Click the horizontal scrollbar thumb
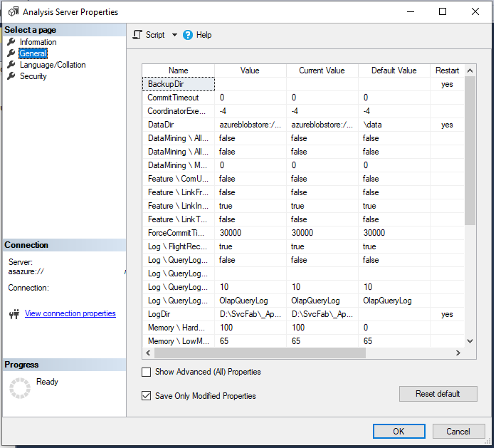The image size is (496, 448). tap(260, 353)
